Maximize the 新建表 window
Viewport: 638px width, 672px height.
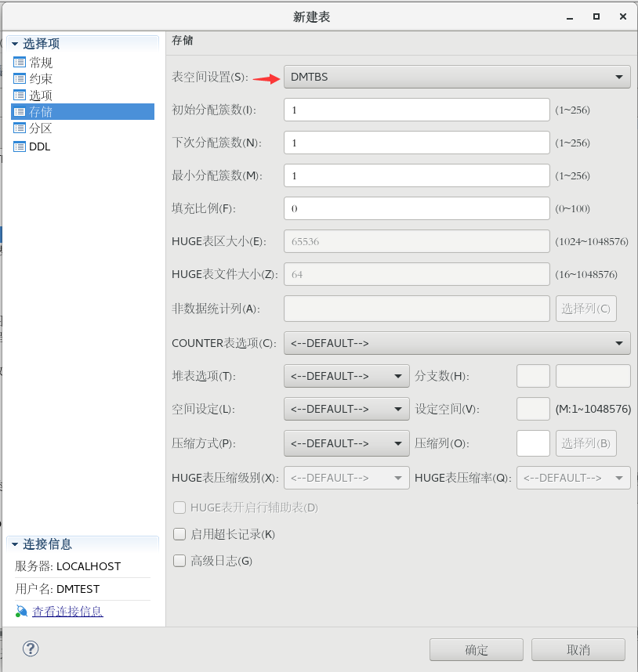[596, 16]
